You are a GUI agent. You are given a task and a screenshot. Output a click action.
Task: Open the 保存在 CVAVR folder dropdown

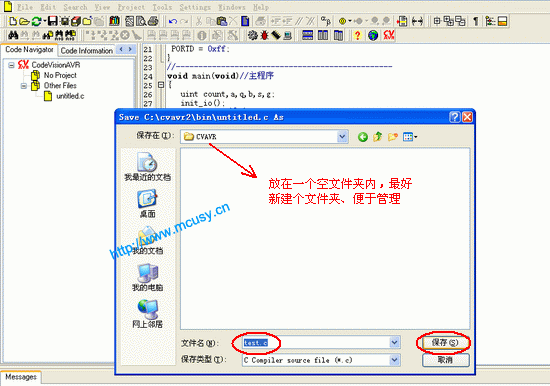[x=342, y=137]
